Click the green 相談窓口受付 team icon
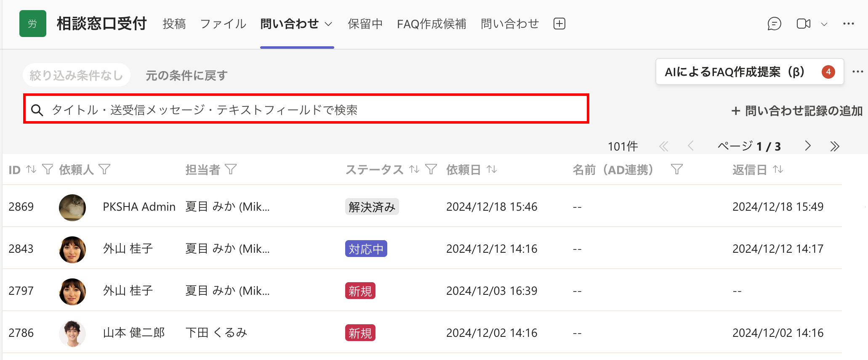This screenshot has width=868, height=360. pos(33,24)
